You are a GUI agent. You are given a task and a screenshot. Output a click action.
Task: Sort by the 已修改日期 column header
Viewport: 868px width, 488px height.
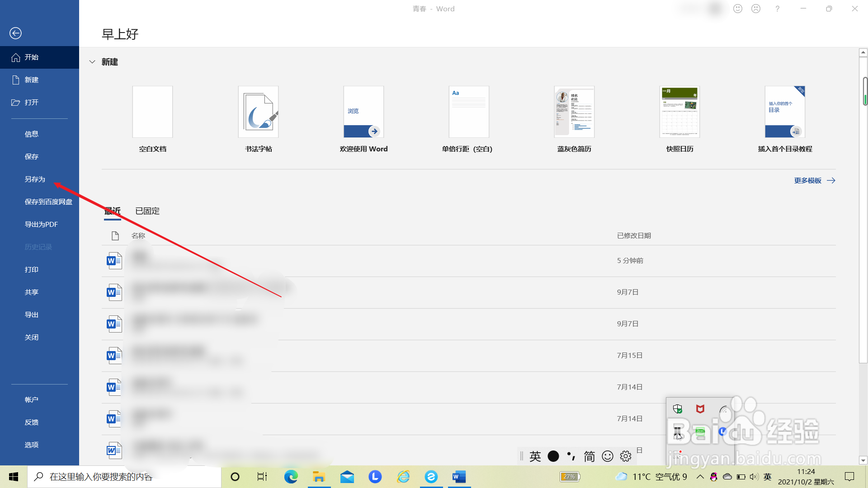634,236
